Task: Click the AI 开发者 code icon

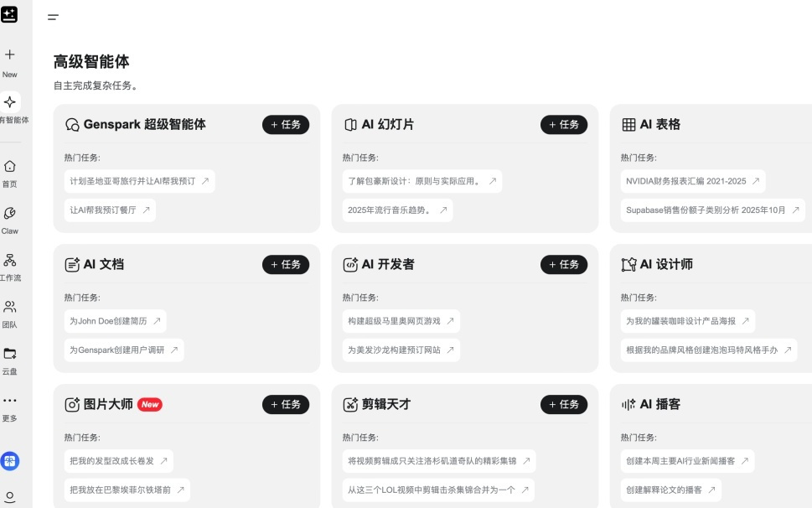Action: point(350,265)
